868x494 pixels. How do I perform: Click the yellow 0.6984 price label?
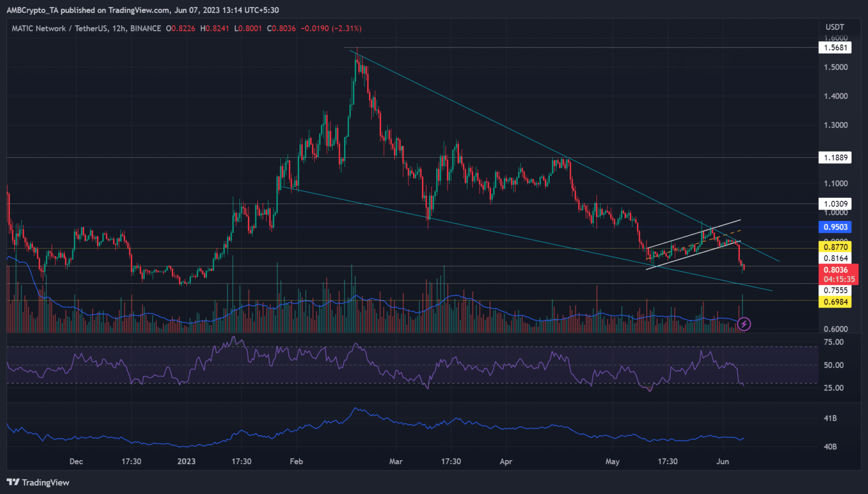[x=835, y=302]
